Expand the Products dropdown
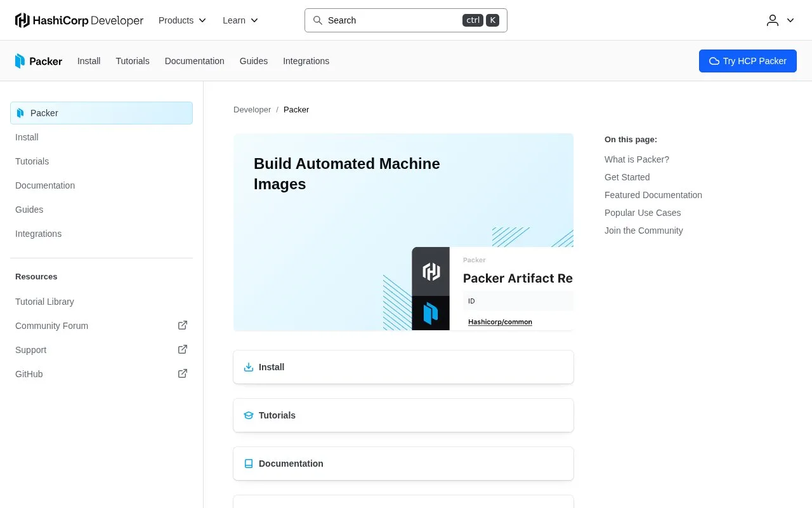The height and width of the screenshot is (508, 812). pos(183,20)
